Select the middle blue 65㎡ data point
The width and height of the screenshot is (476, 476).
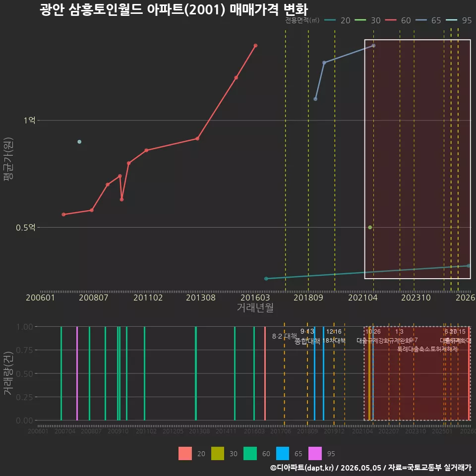(x=324, y=62)
